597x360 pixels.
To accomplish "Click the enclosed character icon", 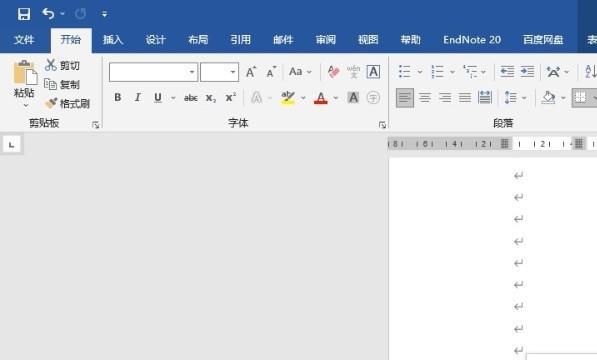I will tap(373, 98).
